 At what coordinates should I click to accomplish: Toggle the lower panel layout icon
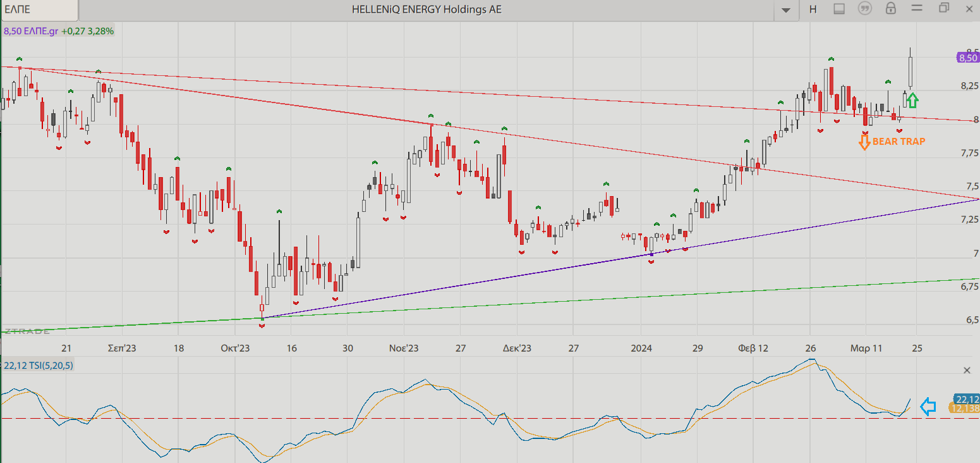[840, 9]
